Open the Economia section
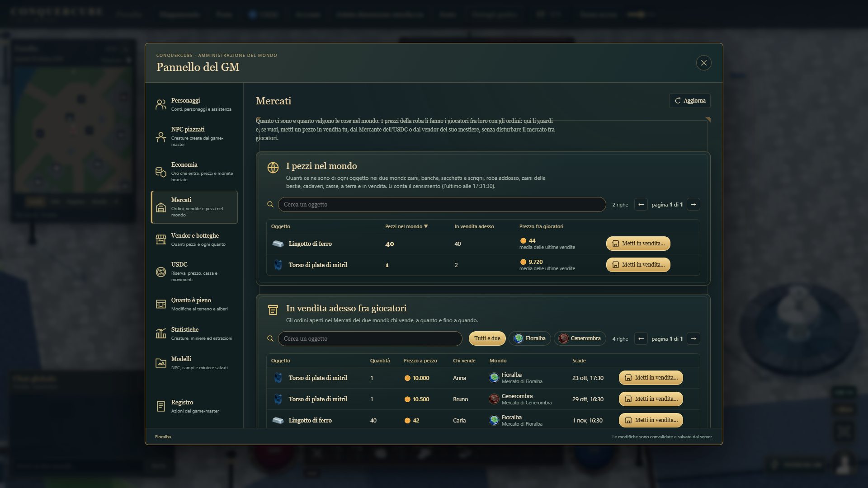 [194, 172]
